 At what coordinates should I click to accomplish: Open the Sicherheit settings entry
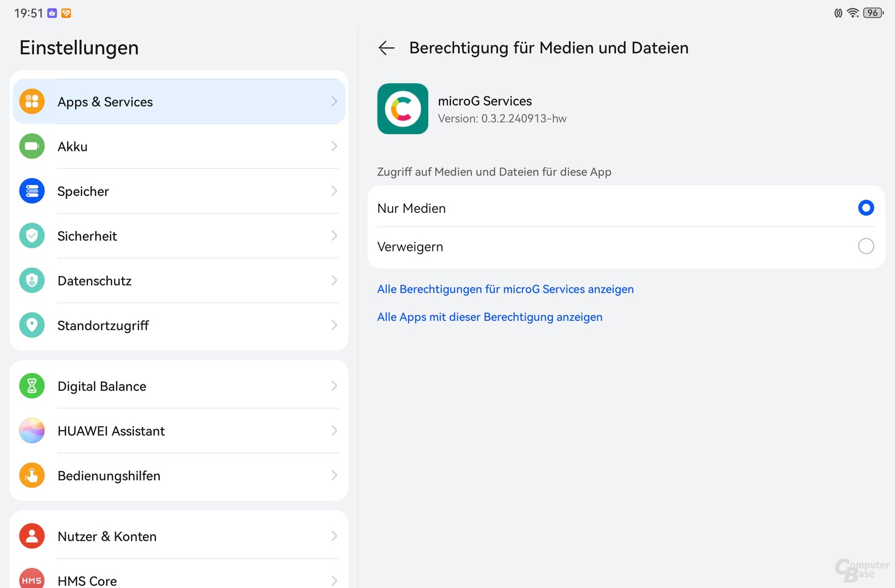(179, 235)
